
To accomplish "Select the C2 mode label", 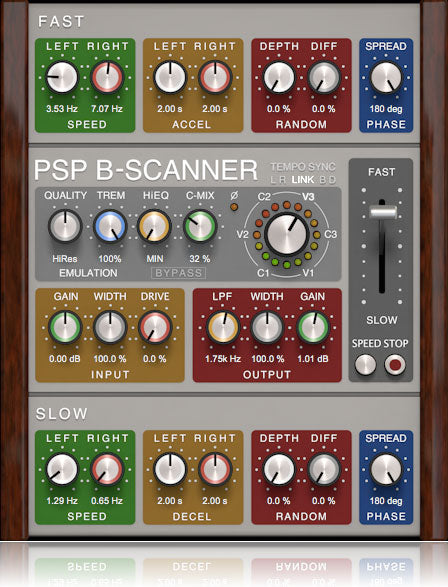I will (x=264, y=197).
